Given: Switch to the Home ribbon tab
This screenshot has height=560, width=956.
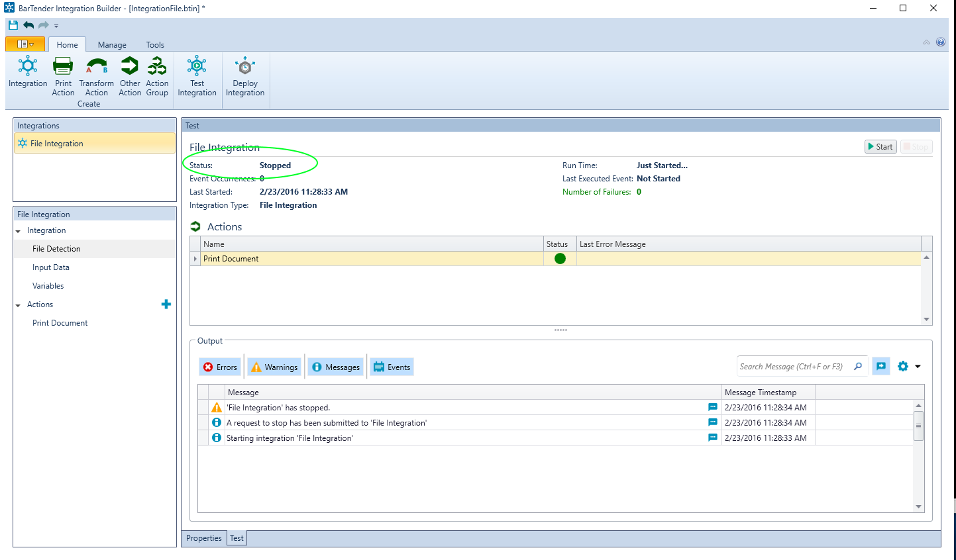Looking at the screenshot, I should 67,44.
